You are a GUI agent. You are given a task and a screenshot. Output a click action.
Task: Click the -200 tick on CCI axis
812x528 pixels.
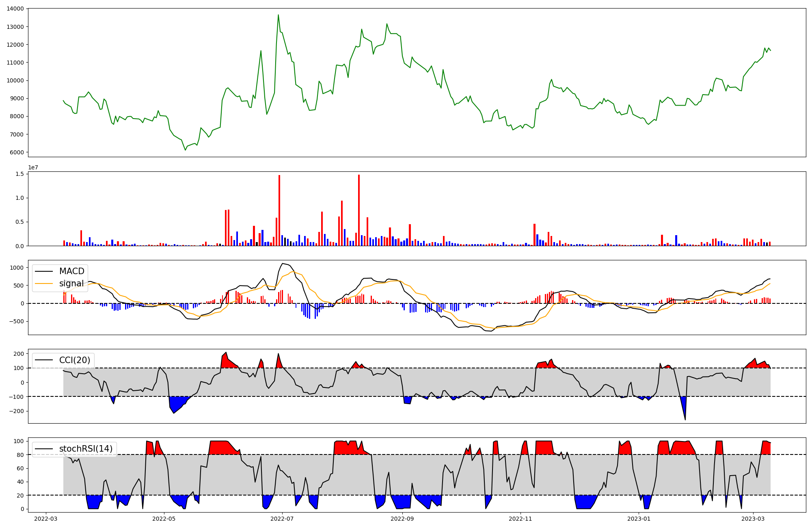(x=16, y=411)
